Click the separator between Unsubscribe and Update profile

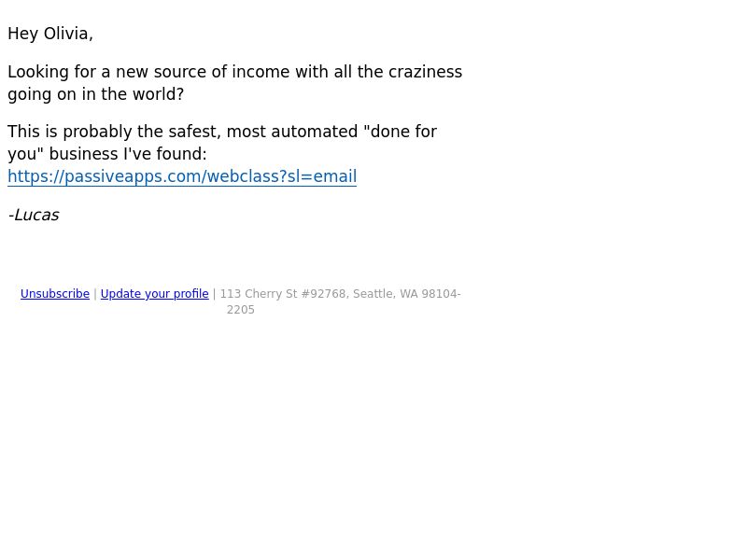pyautogui.click(x=95, y=294)
